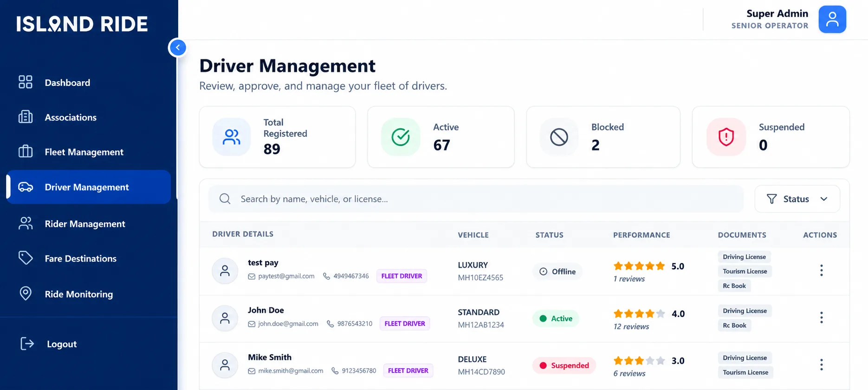
Task: Open test pay's Tourism License document
Action: pyautogui.click(x=745, y=271)
